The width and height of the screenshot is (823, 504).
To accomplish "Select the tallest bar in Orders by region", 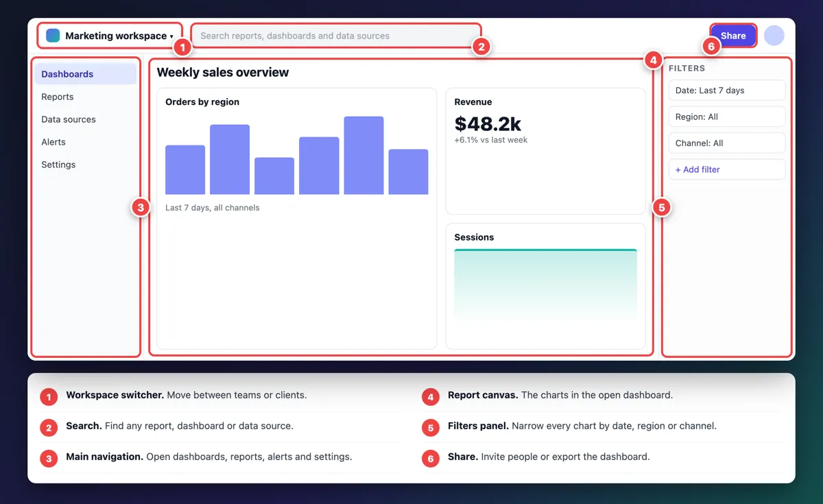I will (x=363, y=155).
